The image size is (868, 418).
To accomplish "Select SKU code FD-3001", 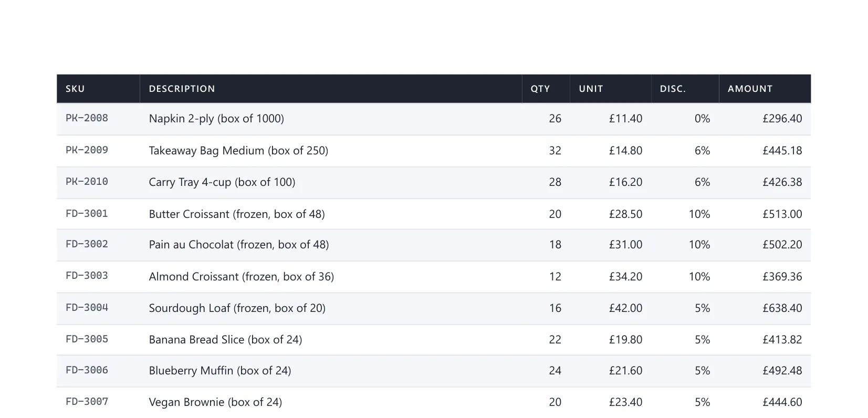I will 87,214.
